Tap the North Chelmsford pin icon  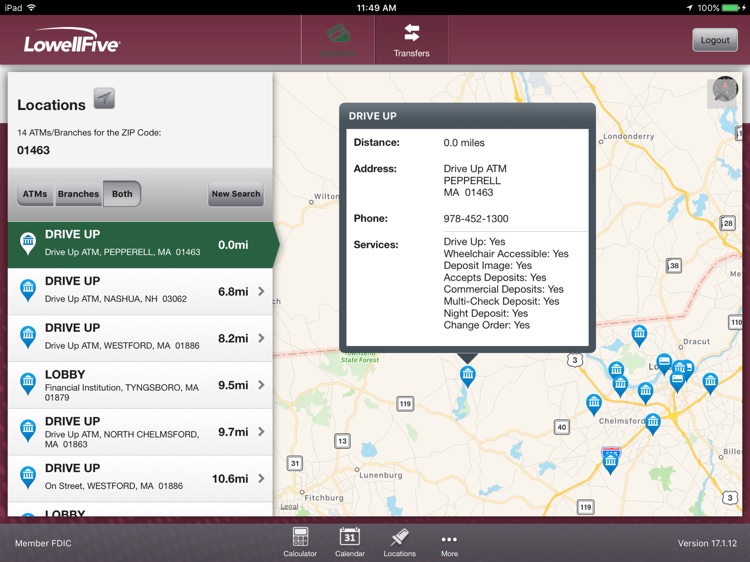pos(28,430)
